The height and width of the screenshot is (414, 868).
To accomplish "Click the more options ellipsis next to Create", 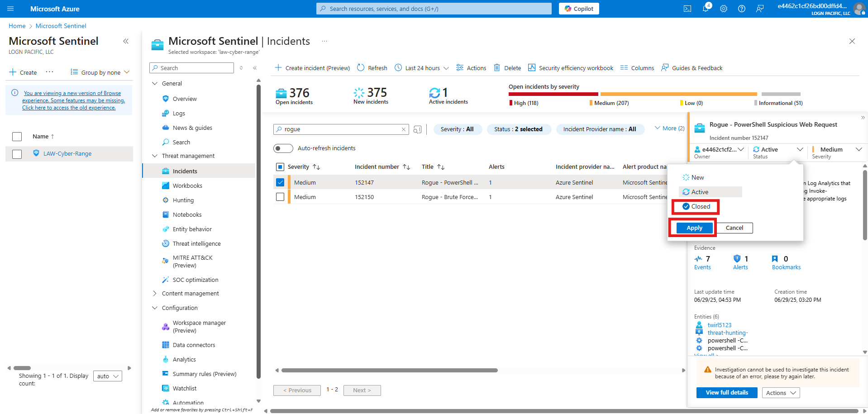I will pos(50,72).
